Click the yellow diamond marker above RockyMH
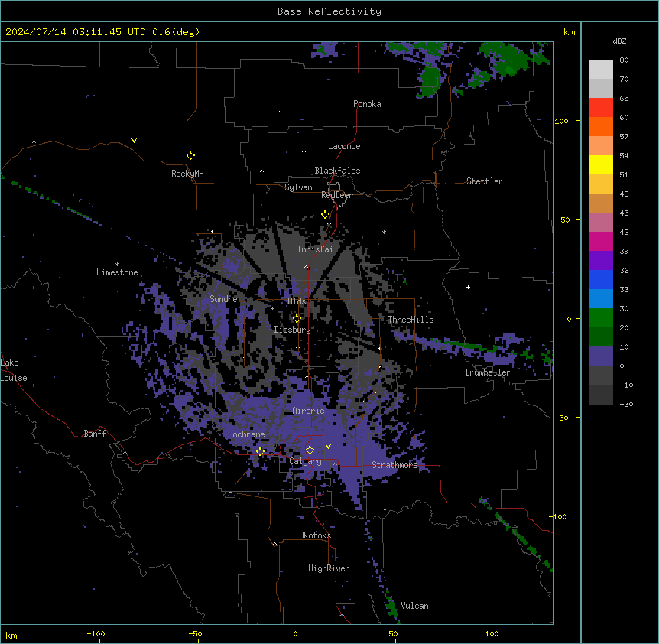Image resolution: width=659 pixels, height=644 pixels. 190,155
